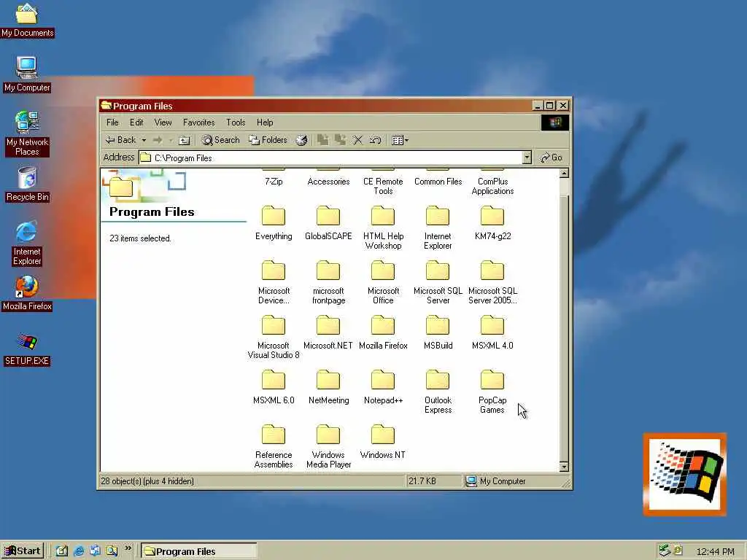Select the Microsoft SQL Server folder
This screenshot has height=560, width=747.
[x=438, y=282]
